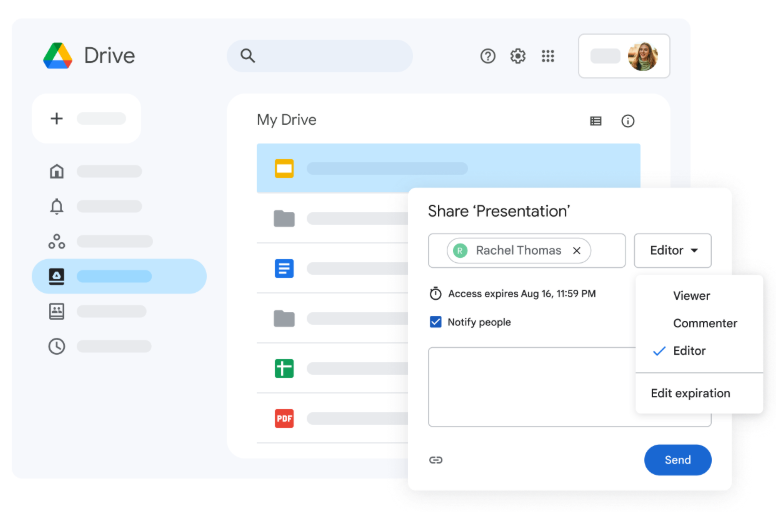
Task: Click the search magnifier icon
Action: tap(247, 55)
